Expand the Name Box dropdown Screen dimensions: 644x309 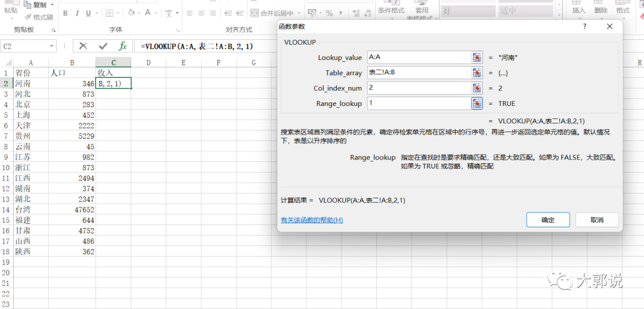[52, 46]
